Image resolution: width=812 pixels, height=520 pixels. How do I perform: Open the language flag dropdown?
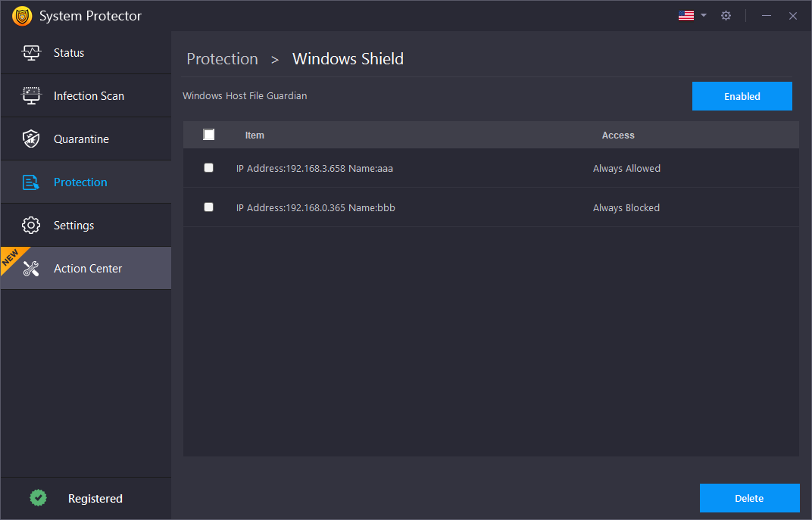[689, 14]
